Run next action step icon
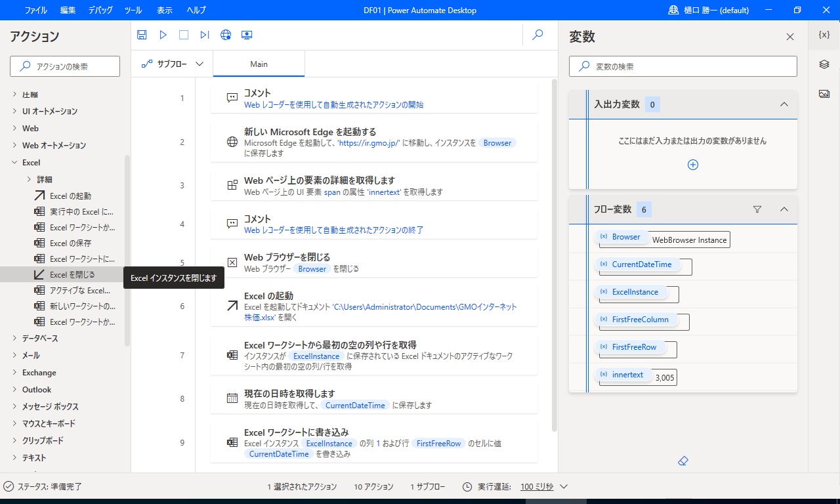 pyautogui.click(x=205, y=35)
